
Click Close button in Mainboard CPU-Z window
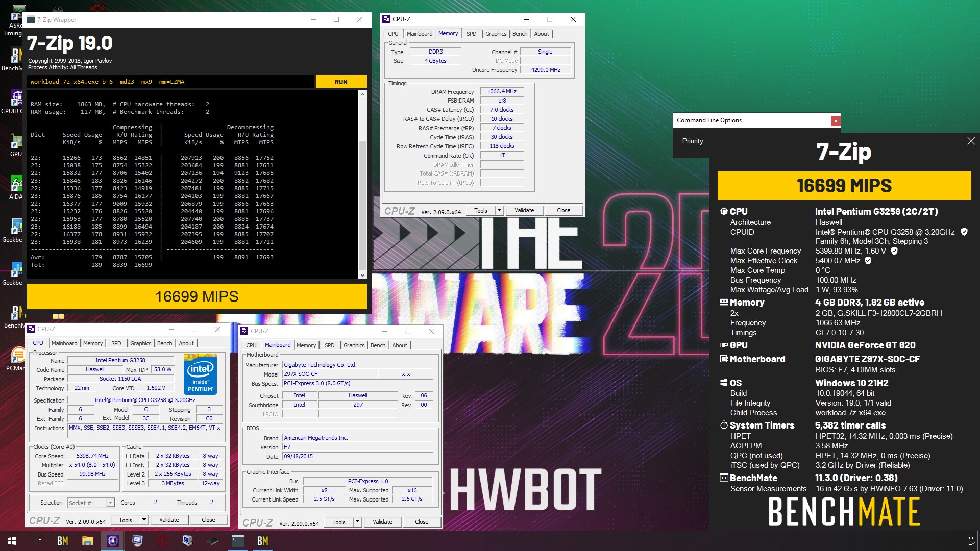pyautogui.click(x=422, y=522)
